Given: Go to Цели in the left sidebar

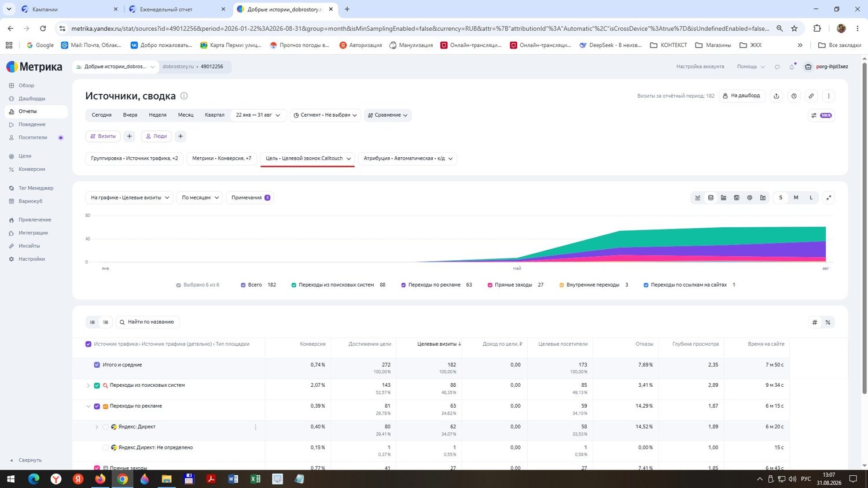Looking at the screenshot, I should pos(25,156).
